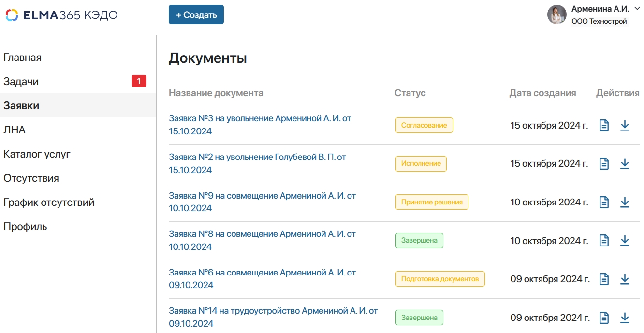Open link Заявка №6 на совмещение

point(262,279)
